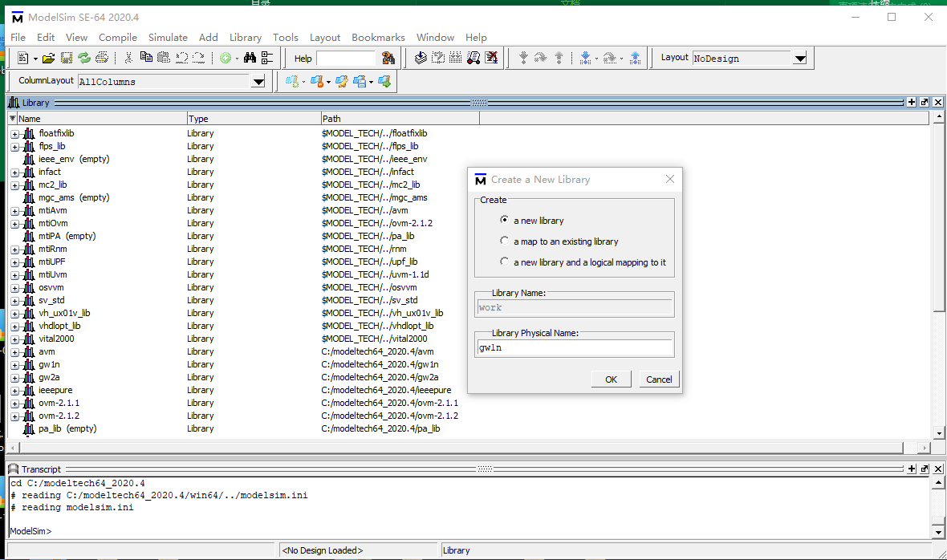947x560 pixels.
Task: Click the Print toolbar icon
Action: (102, 58)
